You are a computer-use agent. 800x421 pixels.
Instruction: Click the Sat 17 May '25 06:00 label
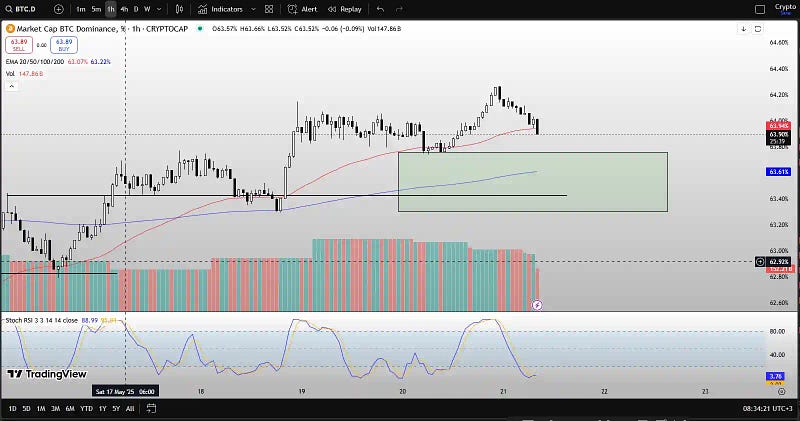point(125,391)
